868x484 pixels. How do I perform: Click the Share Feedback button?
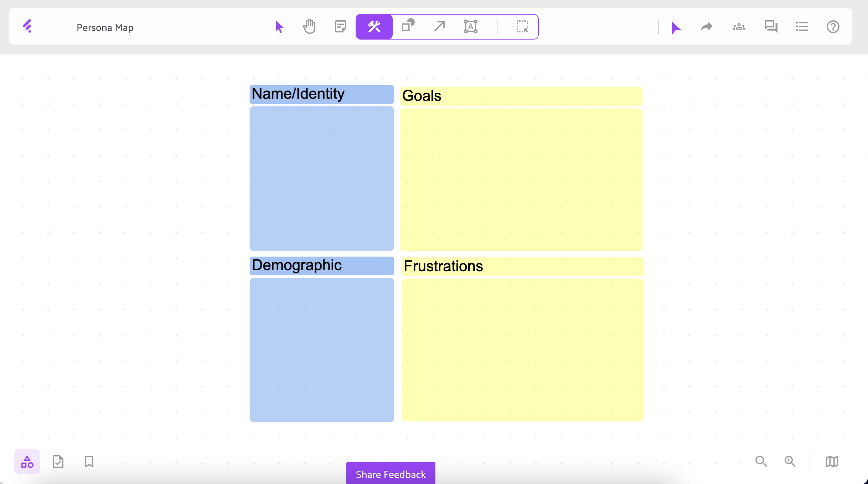[391, 474]
